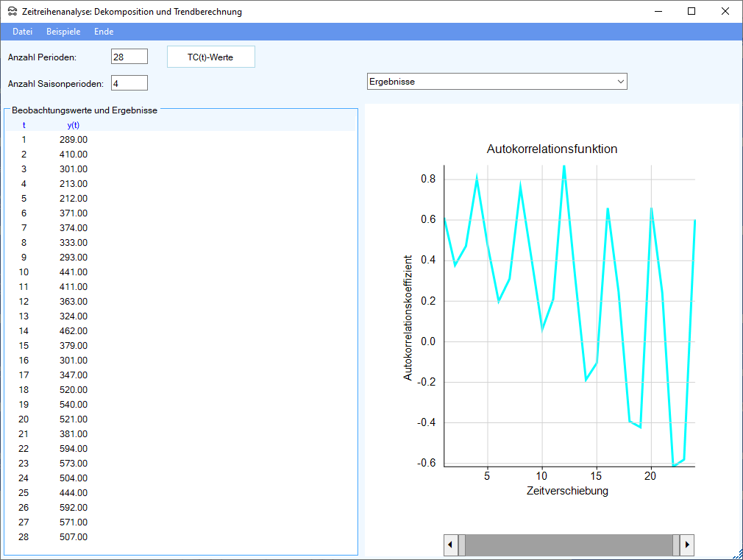Select row 28 with value 507.00
743x560 pixels.
tap(73, 536)
